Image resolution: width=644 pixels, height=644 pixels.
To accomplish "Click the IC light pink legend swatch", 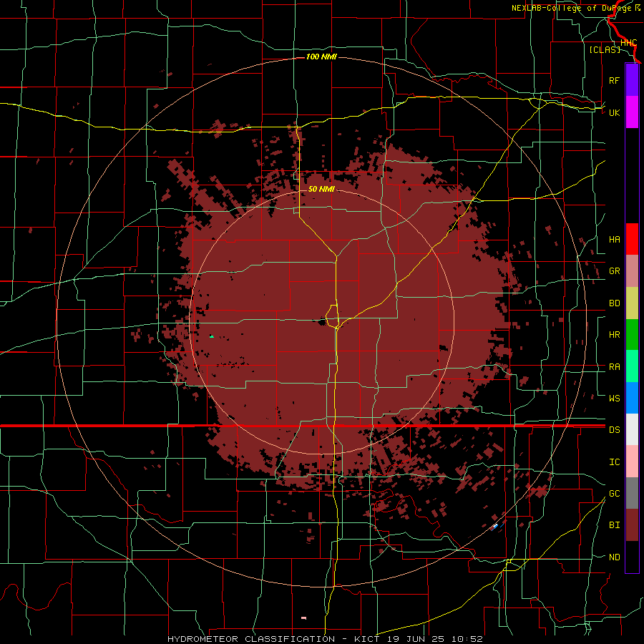I will pyautogui.click(x=632, y=462).
